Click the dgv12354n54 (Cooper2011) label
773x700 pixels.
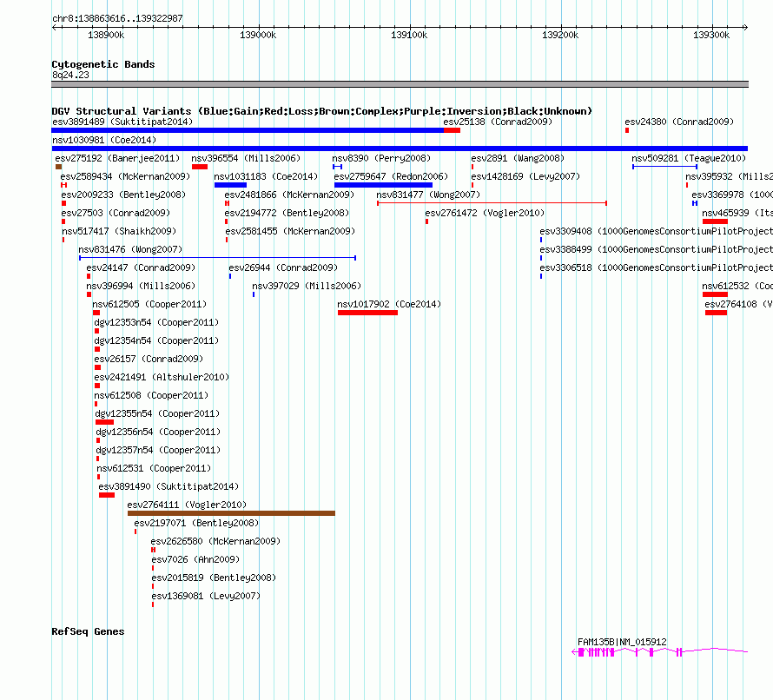coord(156,340)
